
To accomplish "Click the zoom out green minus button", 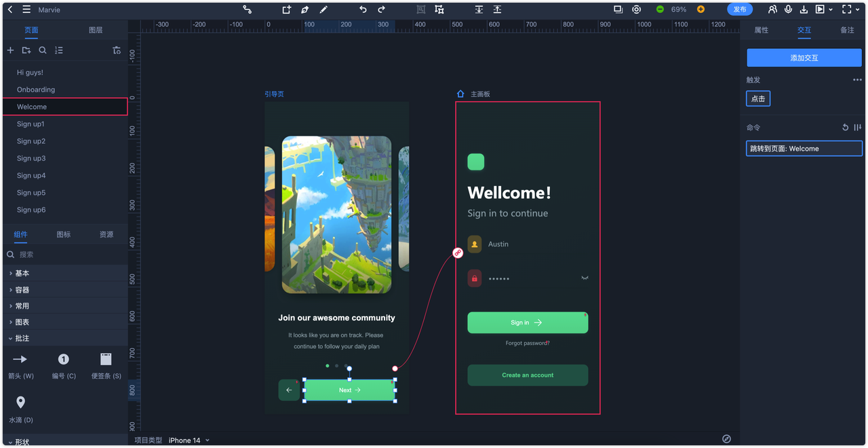I will click(x=660, y=10).
